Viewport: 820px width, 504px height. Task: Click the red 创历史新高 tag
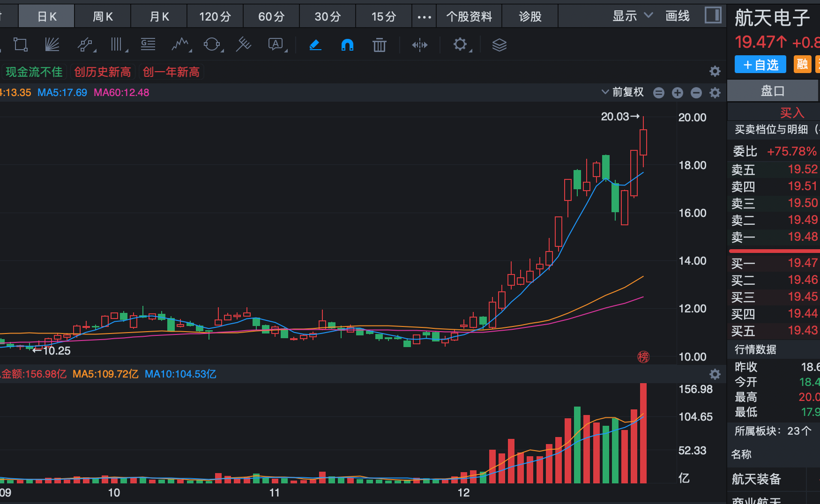coord(103,72)
